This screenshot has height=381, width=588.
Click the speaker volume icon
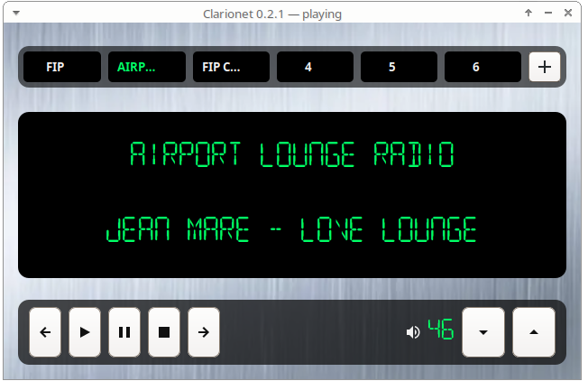coord(413,332)
